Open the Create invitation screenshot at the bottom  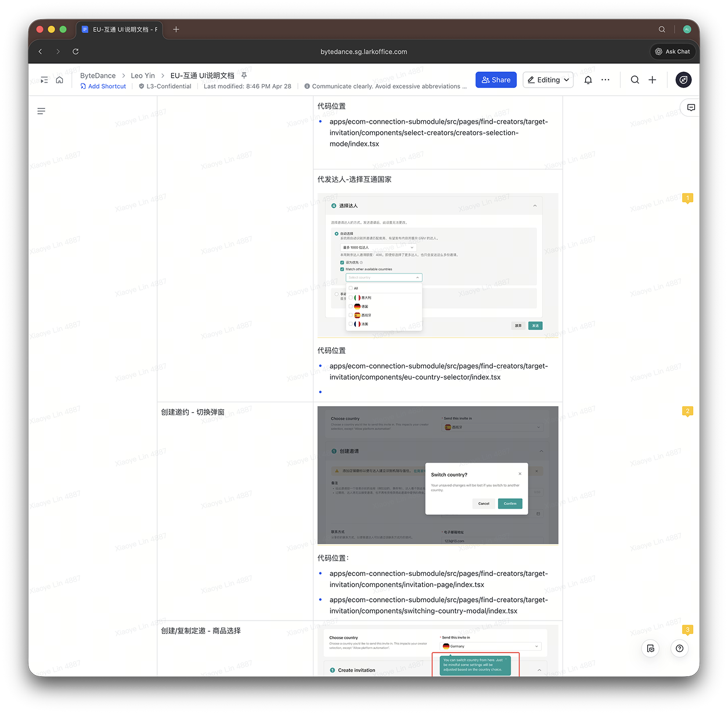tap(438, 651)
